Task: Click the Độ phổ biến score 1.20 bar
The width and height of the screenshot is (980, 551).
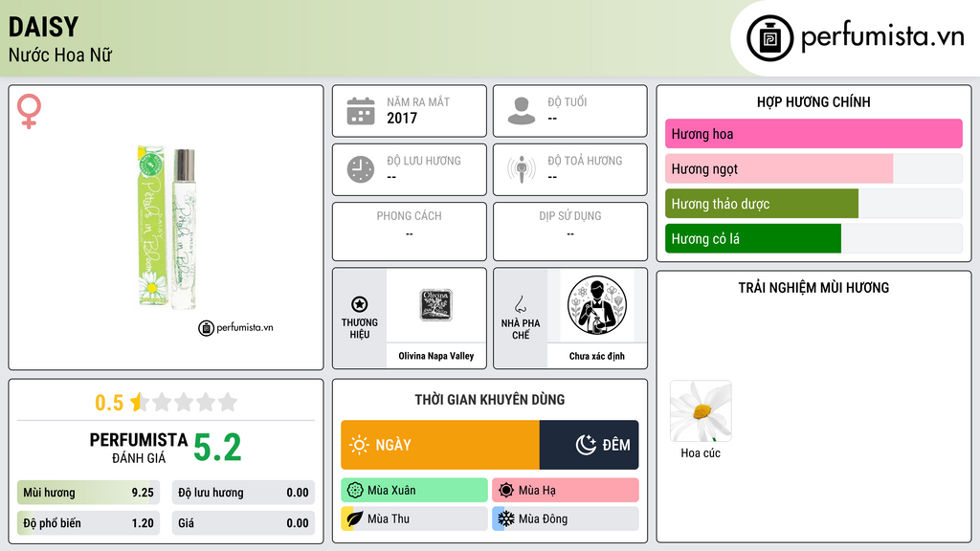Action: pyautogui.click(x=88, y=523)
